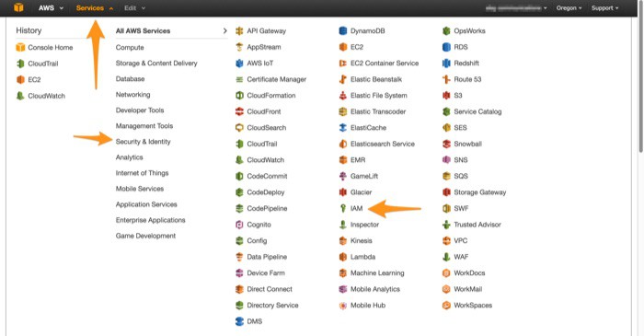Click the Lambda service icon
The width and height of the screenshot is (644, 336).
(343, 257)
